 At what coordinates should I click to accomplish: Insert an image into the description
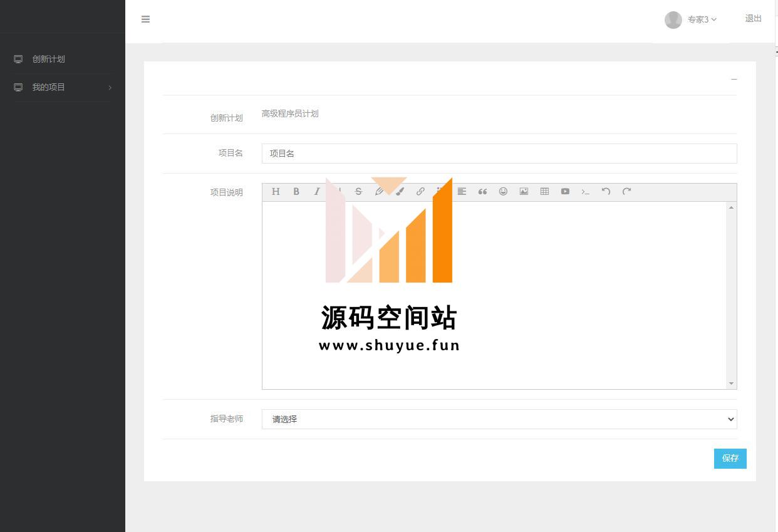pyautogui.click(x=524, y=192)
